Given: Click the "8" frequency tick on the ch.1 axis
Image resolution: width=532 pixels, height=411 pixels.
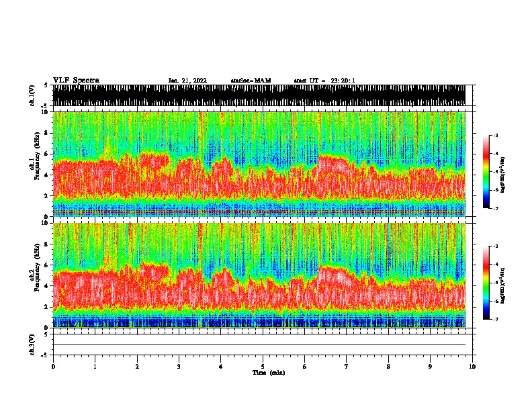Looking at the screenshot, I should [46, 133].
